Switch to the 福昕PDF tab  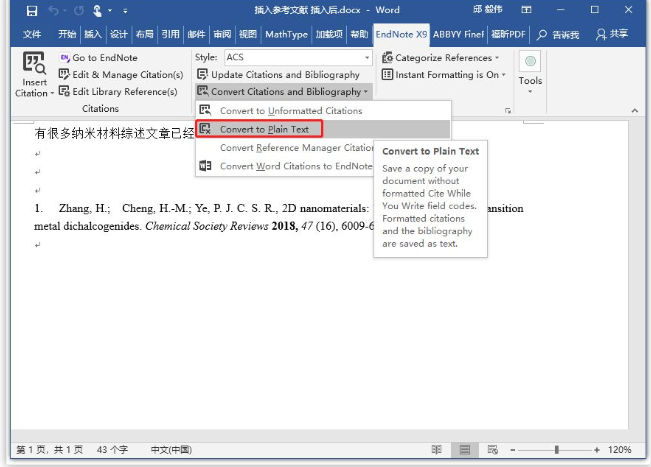(508, 34)
